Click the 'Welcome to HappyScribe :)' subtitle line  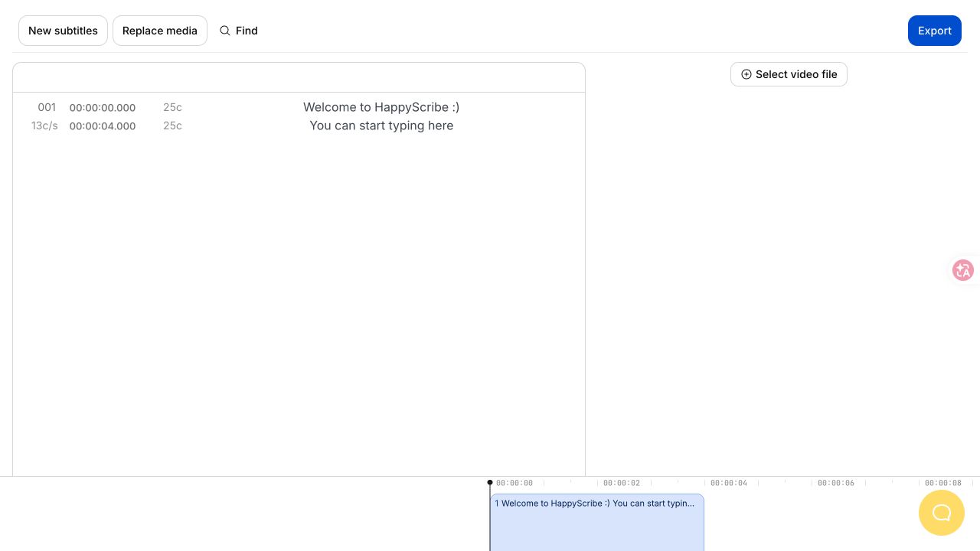coord(381,107)
